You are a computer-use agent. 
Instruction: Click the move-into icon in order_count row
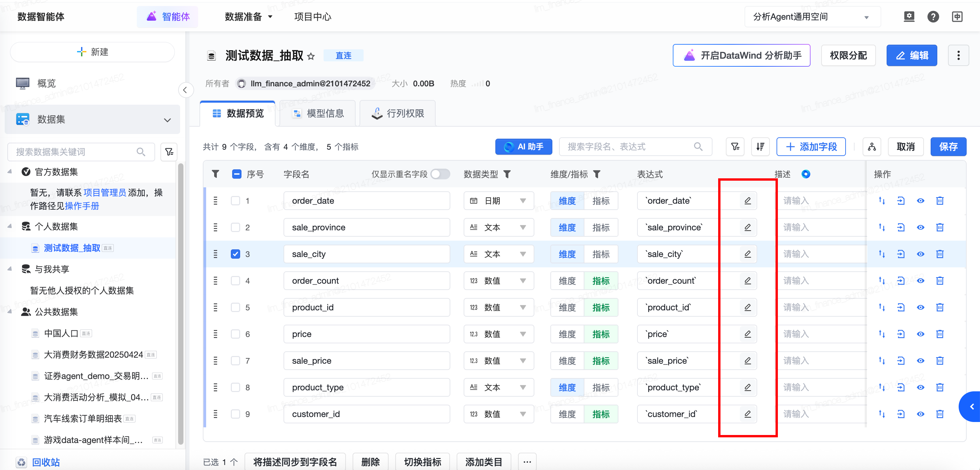point(901,281)
